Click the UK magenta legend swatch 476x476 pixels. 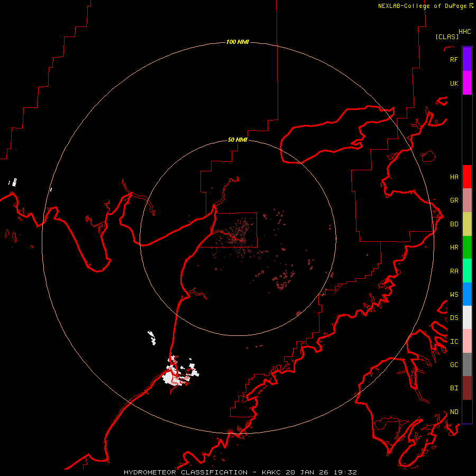(467, 83)
